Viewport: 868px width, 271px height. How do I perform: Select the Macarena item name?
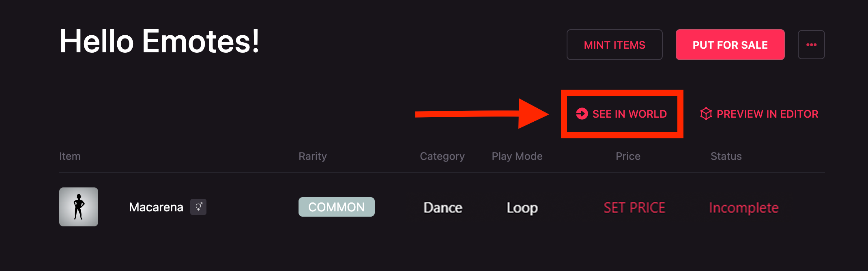156,207
